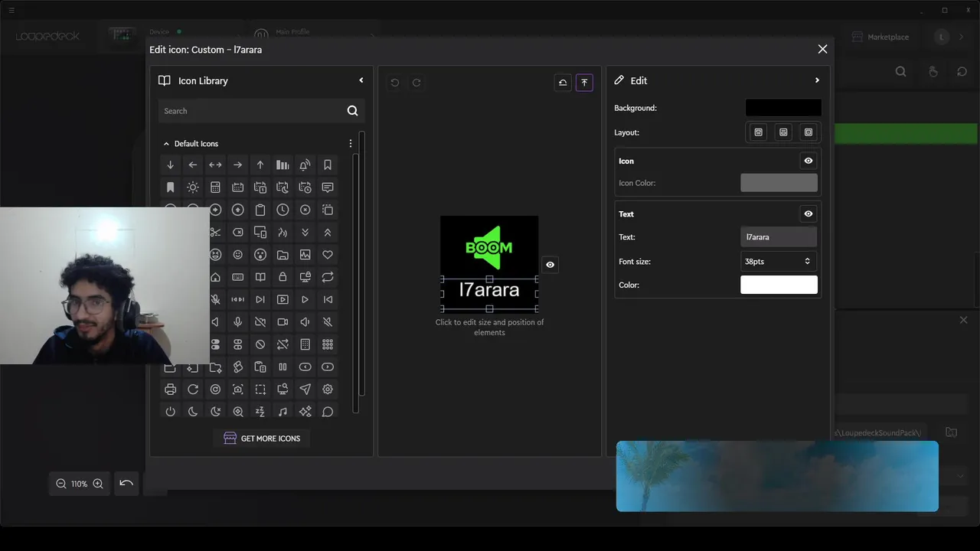
Task: Close the Edit icon dialog
Action: coord(822,49)
